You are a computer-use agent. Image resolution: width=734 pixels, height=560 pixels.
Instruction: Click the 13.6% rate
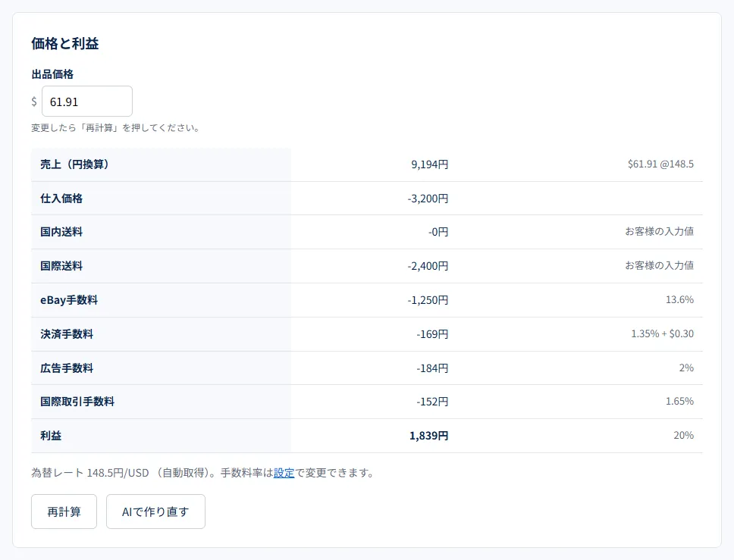pos(679,299)
